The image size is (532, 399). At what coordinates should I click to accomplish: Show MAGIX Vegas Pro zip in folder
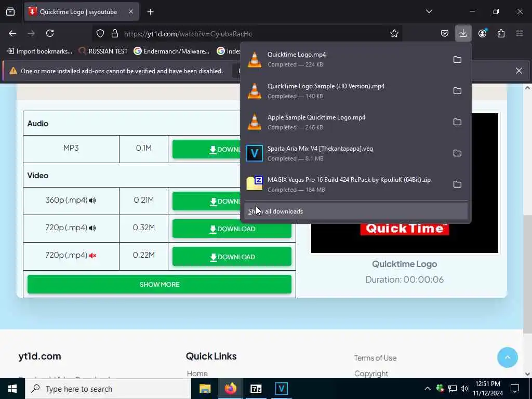[x=457, y=184]
